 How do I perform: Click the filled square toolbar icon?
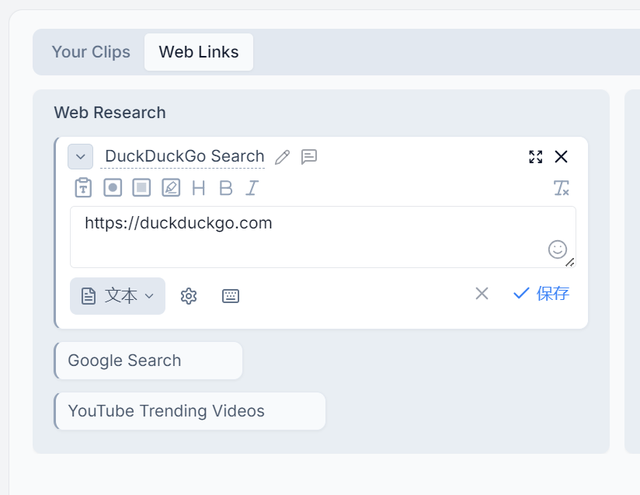(x=142, y=188)
